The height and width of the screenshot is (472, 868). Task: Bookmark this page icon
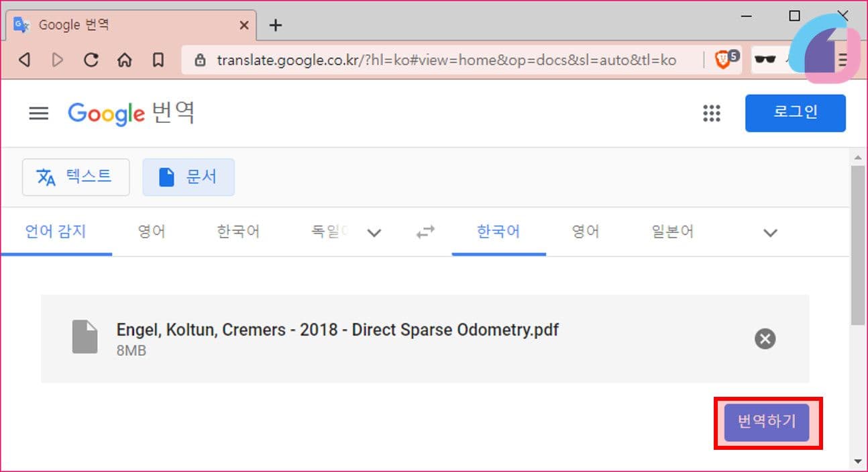click(x=158, y=60)
